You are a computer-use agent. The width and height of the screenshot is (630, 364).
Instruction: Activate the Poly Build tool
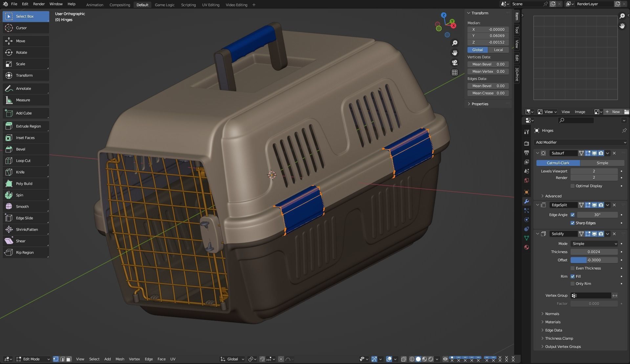[x=26, y=184]
